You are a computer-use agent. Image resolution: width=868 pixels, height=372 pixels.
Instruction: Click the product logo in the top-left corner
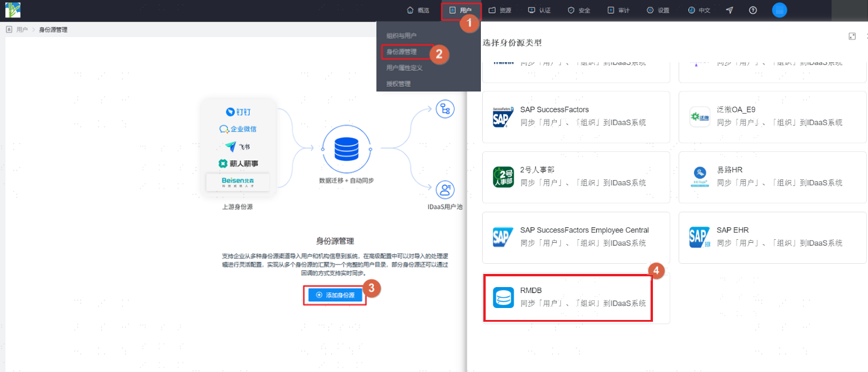[x=13, y=10]
